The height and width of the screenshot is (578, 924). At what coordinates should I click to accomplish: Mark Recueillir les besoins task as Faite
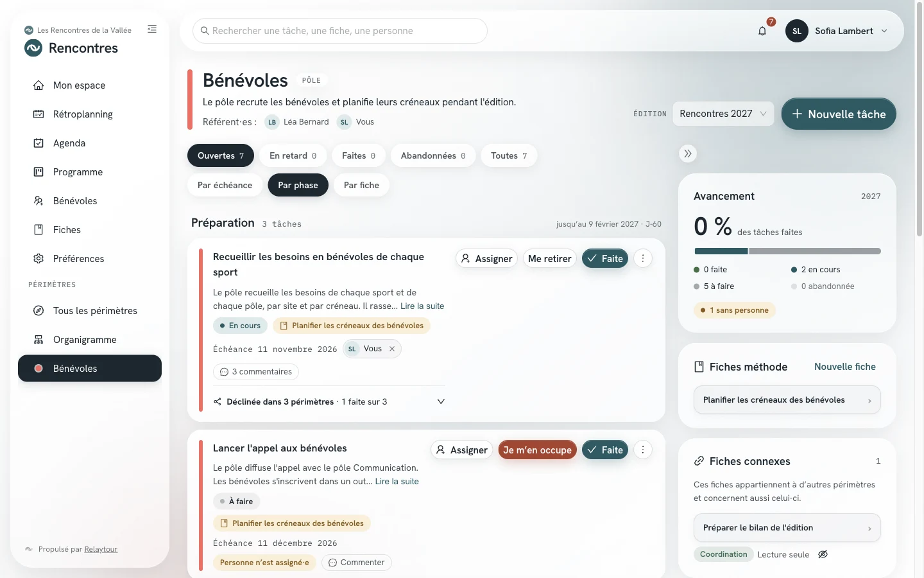point(605,258)
